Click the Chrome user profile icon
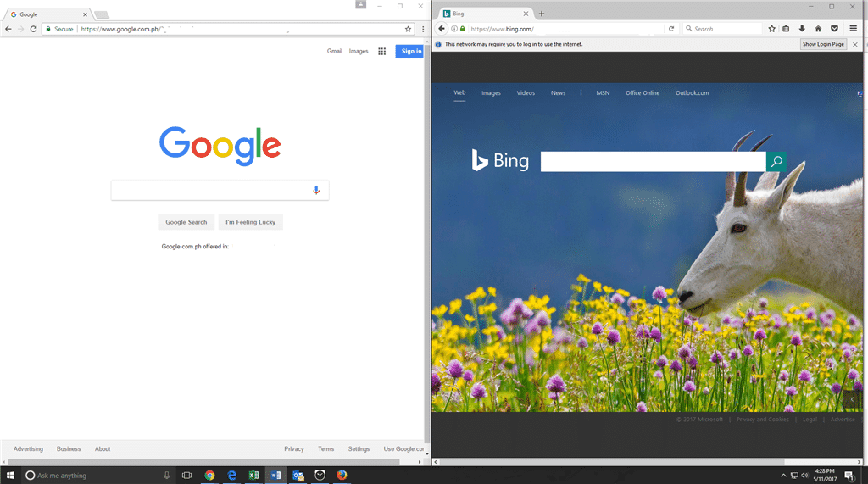The image size is (868, 484). [x=361, y=4]
